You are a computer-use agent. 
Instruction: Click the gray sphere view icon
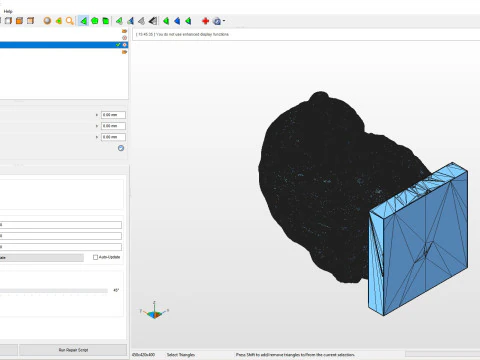[47, 21]
